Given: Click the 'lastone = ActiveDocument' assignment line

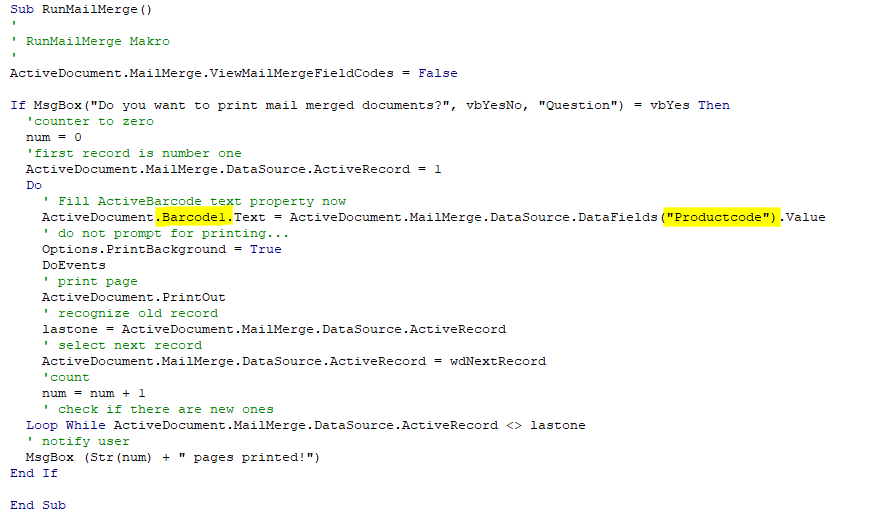Looking at the screenshot, I should pos(274,329).
